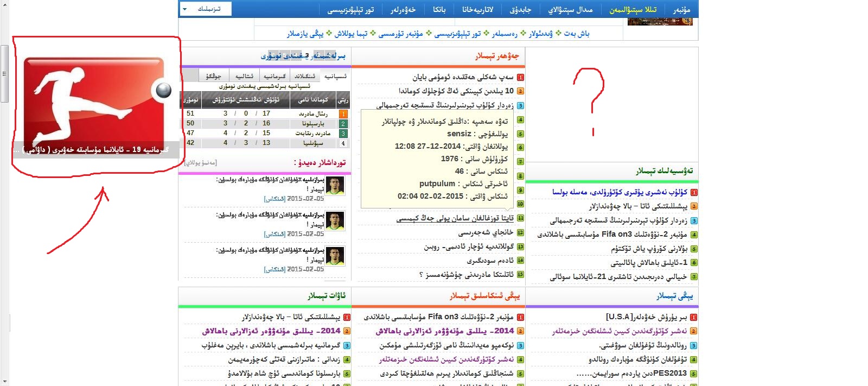Screen dimensions: 868x386
Task: Click the number 4 badge under ئاۋات تېمىلار
Action: coord(347,359)
